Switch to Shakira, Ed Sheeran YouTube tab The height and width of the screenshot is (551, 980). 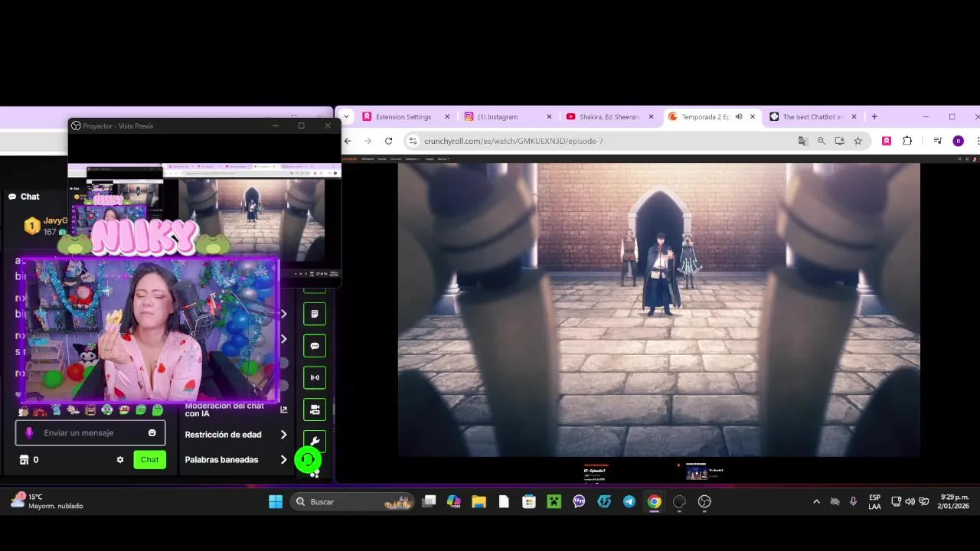(609, 117)
